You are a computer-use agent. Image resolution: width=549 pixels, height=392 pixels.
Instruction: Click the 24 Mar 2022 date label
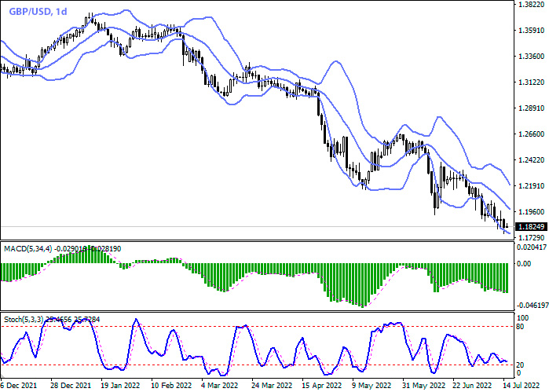click(272, 386)
